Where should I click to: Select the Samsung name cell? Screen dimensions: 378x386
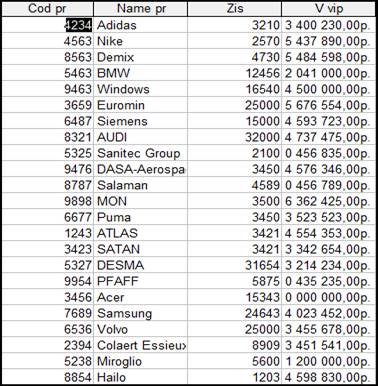pyautogui.click(x=141, y=313)
